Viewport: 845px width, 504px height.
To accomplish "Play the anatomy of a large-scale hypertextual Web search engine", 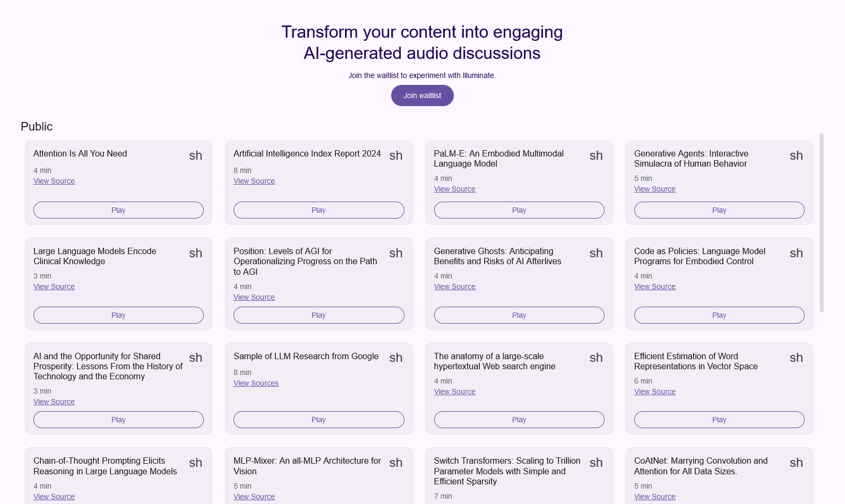I will point(519,420).
